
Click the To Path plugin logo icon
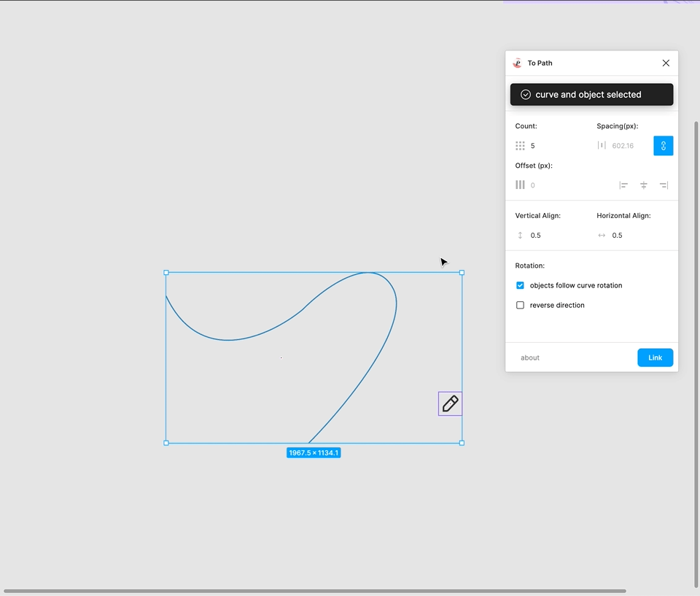518,63
